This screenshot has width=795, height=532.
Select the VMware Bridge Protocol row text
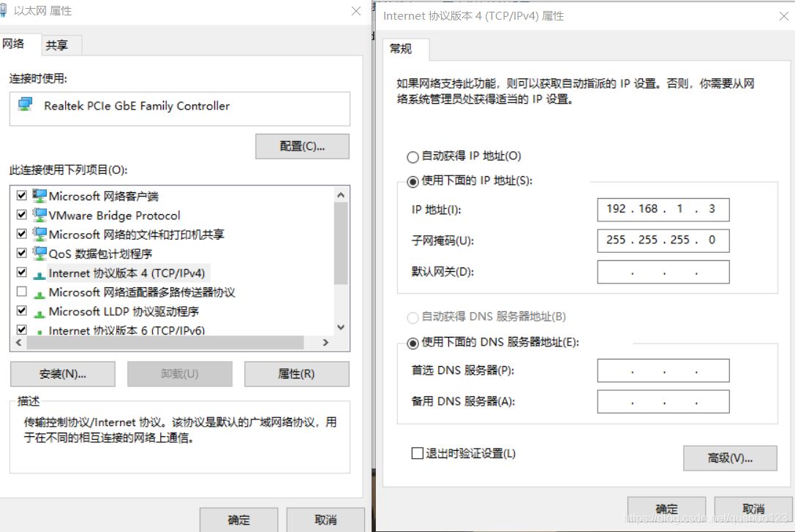[115, 216]
